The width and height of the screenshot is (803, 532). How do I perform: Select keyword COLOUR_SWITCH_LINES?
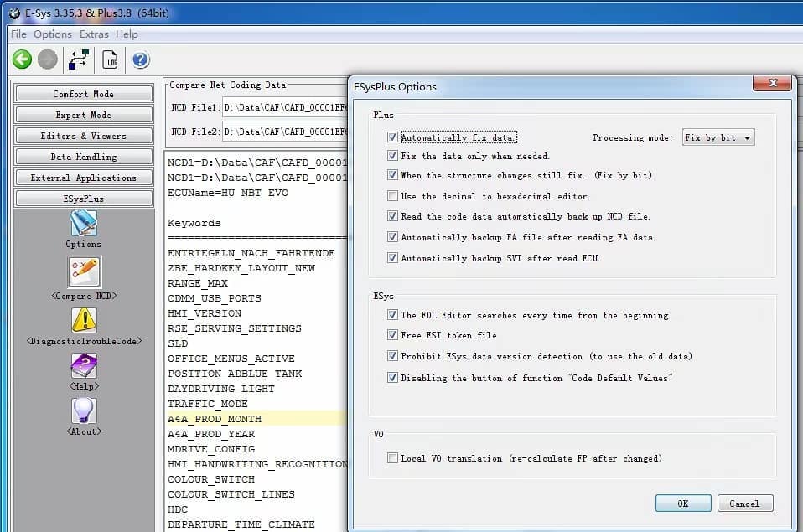tap(231, 494)
